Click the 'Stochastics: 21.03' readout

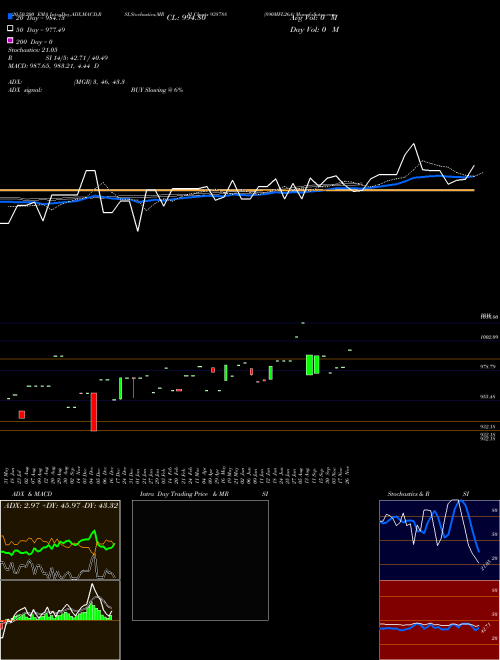coord(32,50)
